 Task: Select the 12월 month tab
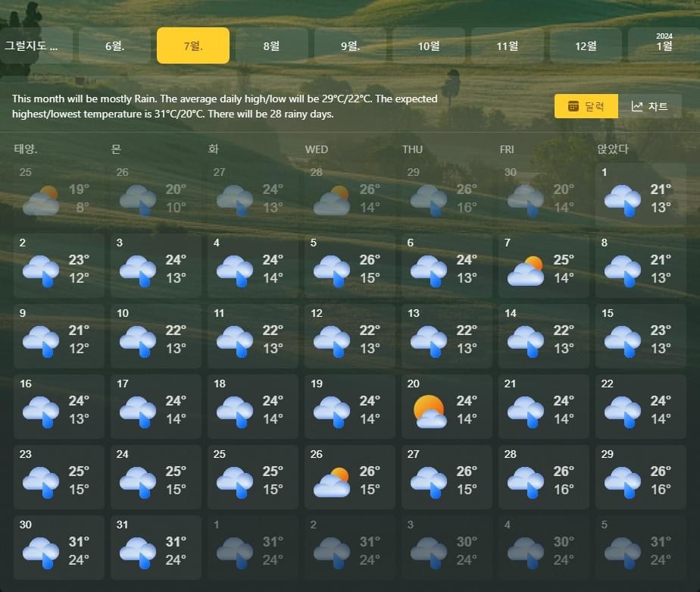pyautogui.click(x=586, y=45)
